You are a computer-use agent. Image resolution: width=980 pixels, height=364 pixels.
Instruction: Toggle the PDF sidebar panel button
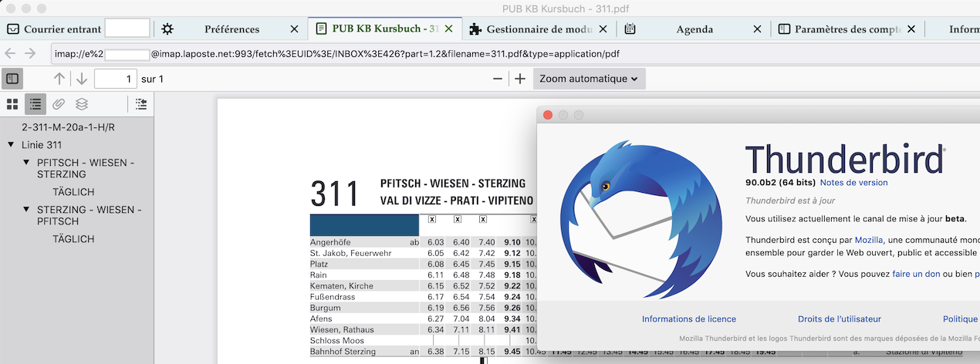click(12, 79)
